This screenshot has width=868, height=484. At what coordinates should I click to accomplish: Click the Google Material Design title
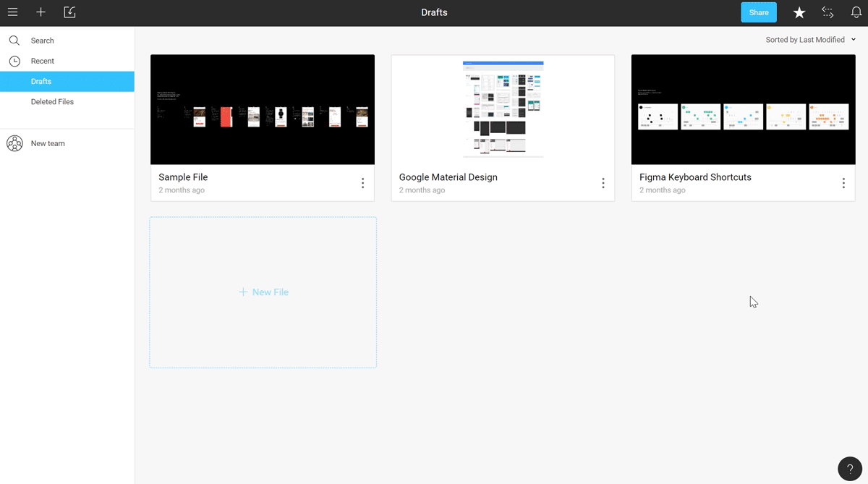(448, 177)
